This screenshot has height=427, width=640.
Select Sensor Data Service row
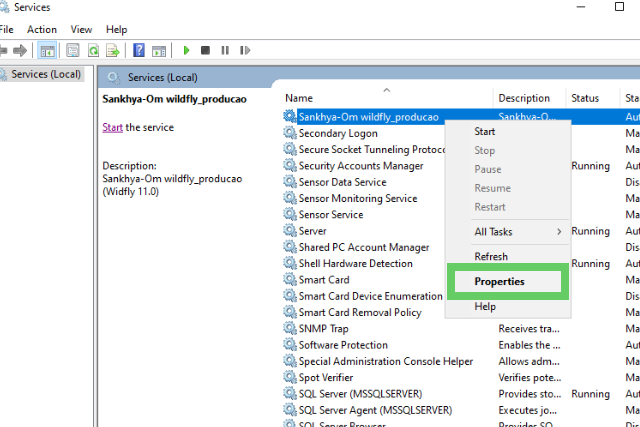(x=342, y=182)
